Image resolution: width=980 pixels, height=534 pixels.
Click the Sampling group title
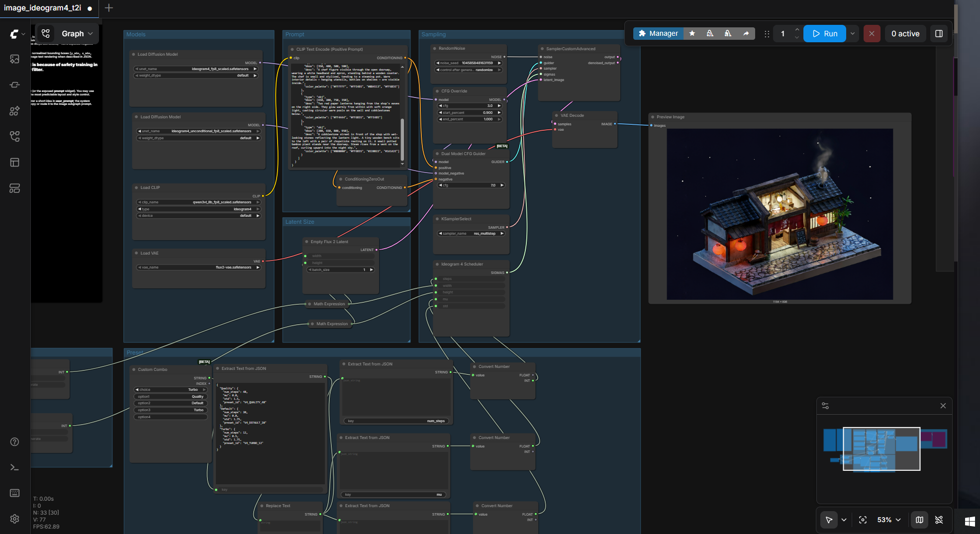point(433,34)
